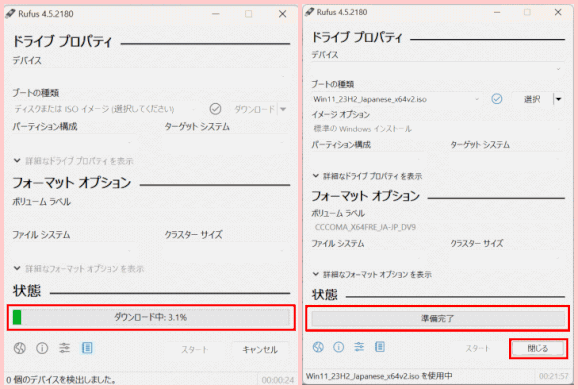The width and height of the screenshot is (578, 389).
Task: Click the language globe icon in right Rufus window
Action: (318, 347)
